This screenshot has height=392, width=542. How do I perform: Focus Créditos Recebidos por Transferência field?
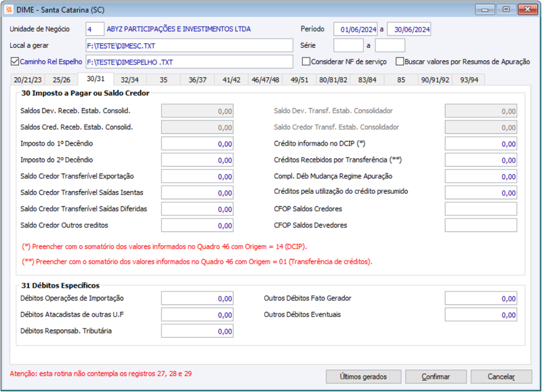pyautogui.click(x=481, y=160)
